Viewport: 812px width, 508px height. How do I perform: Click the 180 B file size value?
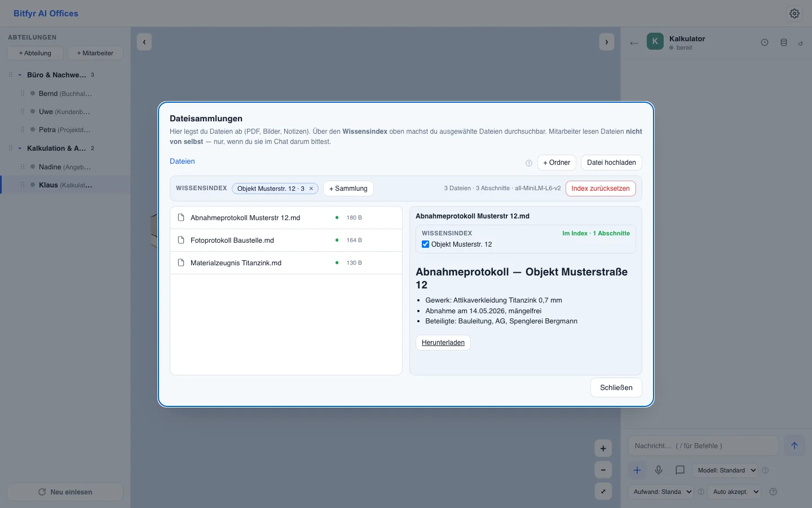tap(354, 218)
